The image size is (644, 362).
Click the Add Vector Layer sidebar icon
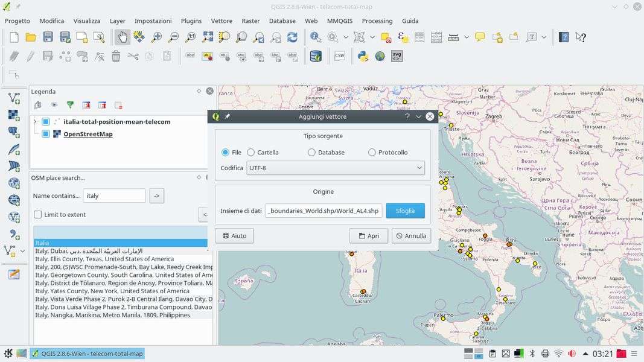coord(13,98)
